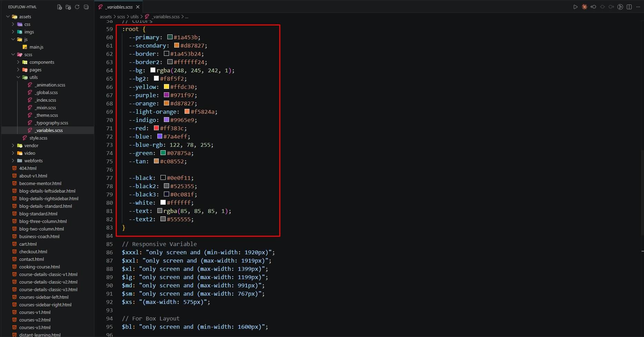
Task: Open the editor More Actions ellipsis
Action: click(638, 7)
